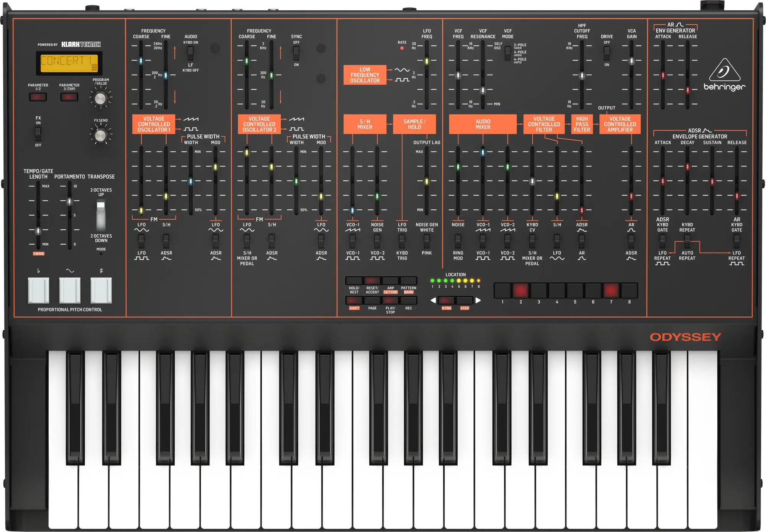Trigger sequencer step button 2

(x=520, y=290)
